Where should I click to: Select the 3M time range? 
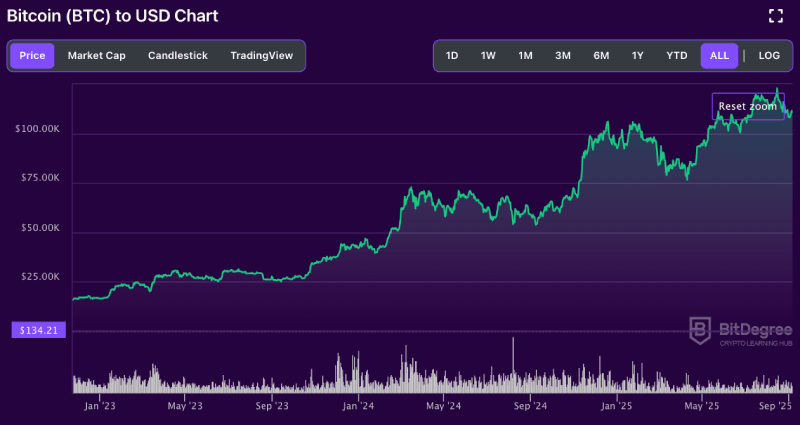point(563,56)
